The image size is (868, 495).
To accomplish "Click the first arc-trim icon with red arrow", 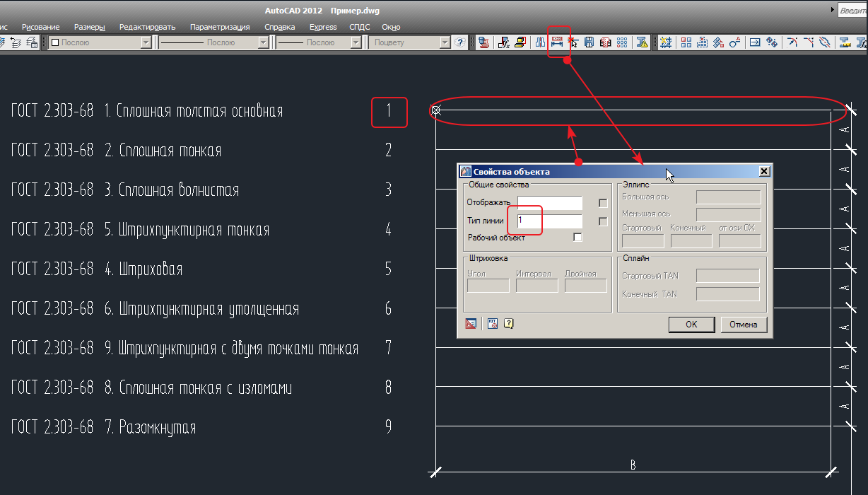I will click(792, 42).
